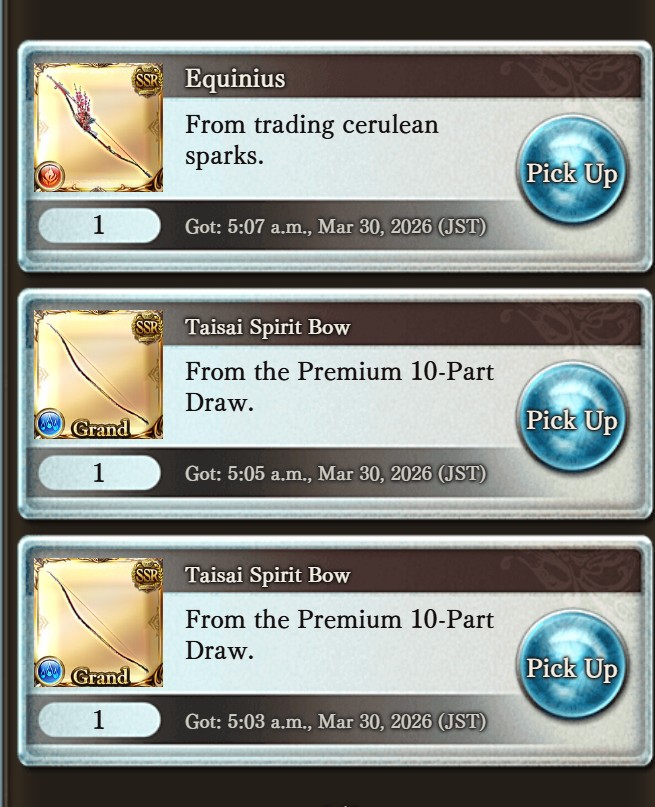
Task: Select the fire element icon on Equinius
Action: pos(49,176)
